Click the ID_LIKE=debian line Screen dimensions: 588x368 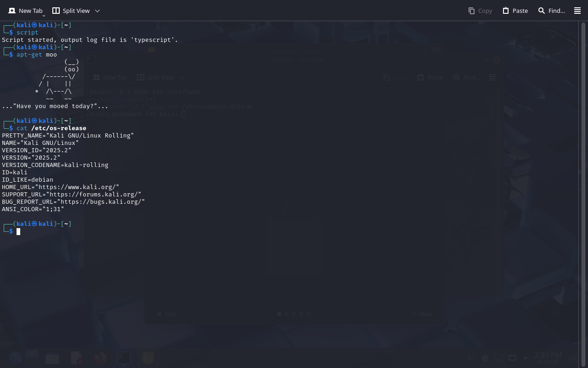point(28,180)
